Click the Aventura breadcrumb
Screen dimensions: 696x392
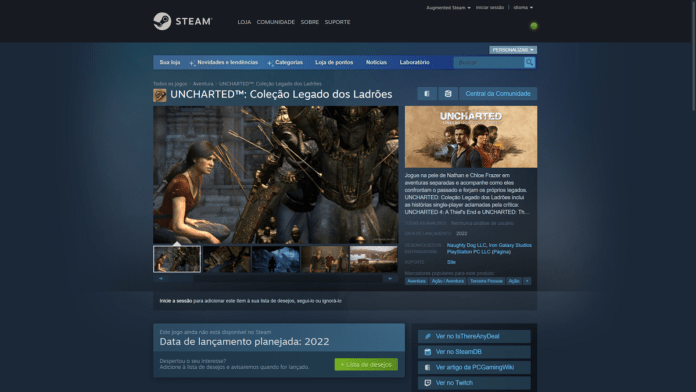(203, 84)
